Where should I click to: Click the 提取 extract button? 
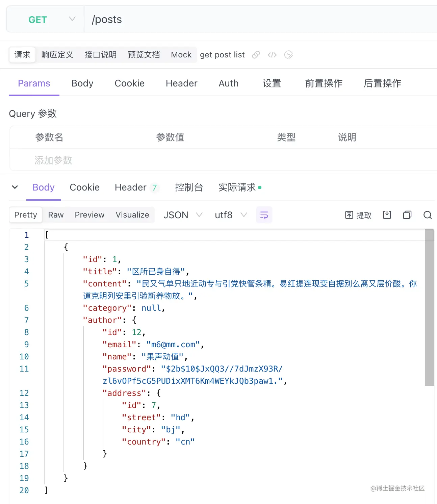(358, 215)
